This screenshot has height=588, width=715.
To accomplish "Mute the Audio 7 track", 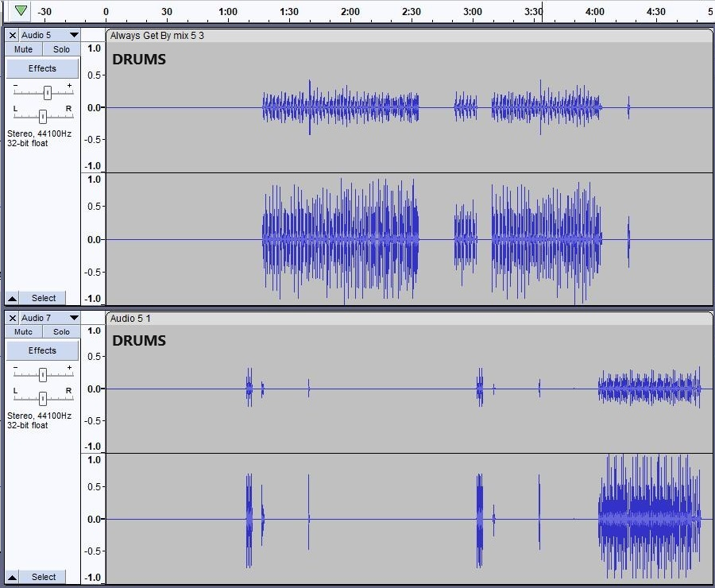I will (24, 331).
